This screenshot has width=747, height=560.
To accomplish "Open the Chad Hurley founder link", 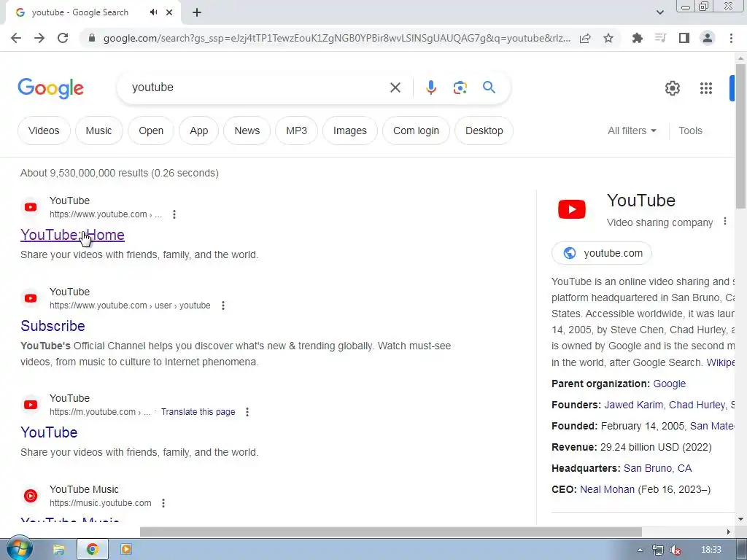I will click(x=697, y=405).
